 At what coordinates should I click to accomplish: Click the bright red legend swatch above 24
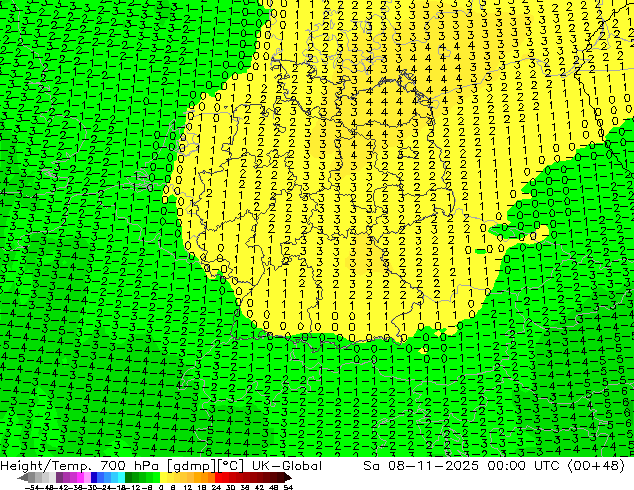pyautogui.click(x=218, y=477)
